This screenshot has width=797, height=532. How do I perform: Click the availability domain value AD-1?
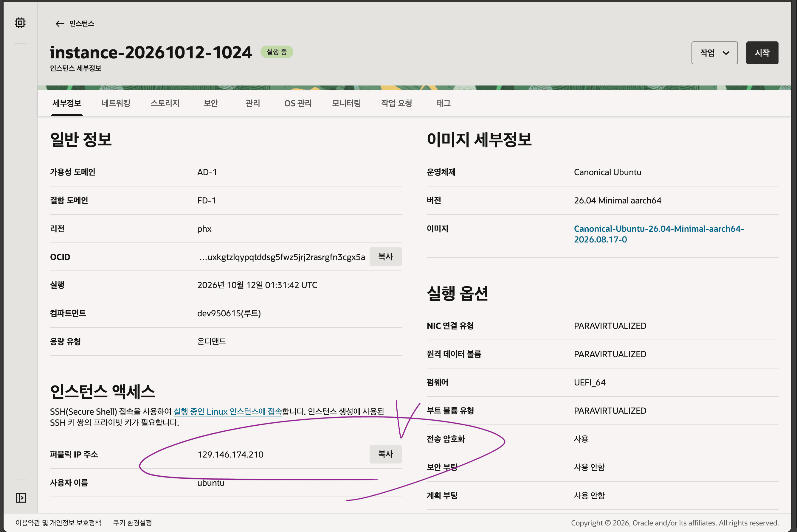coord(207,172)
